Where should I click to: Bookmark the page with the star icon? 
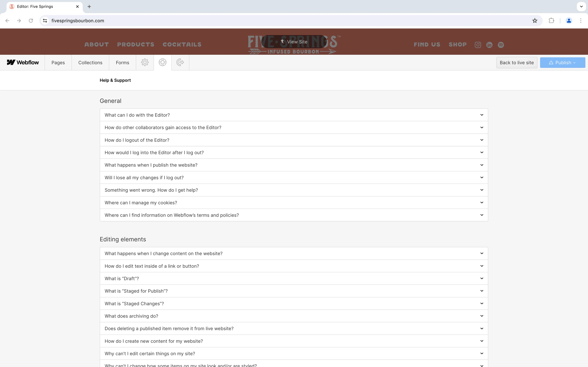[535, 21]
